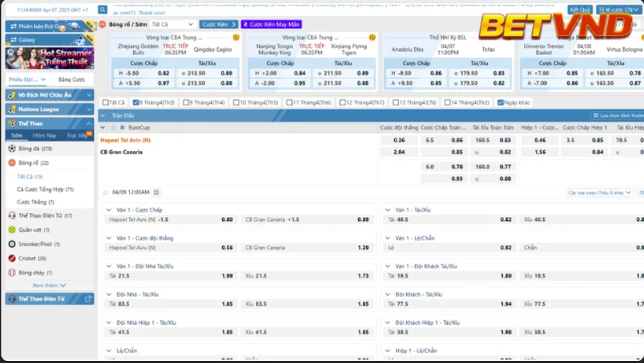Click the Kết Quả button
Image resolution: width=644 pixels, height=363 pixels.
(x=580, y=10)
